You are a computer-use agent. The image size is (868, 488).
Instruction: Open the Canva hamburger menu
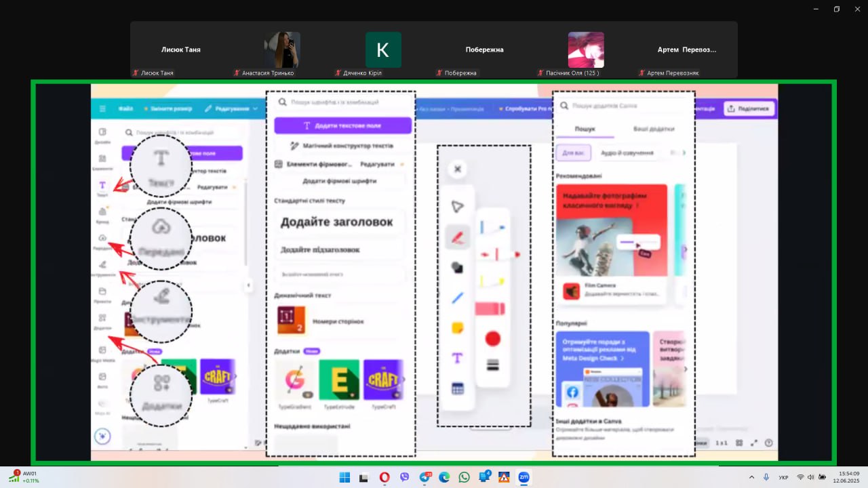point(102,108)
